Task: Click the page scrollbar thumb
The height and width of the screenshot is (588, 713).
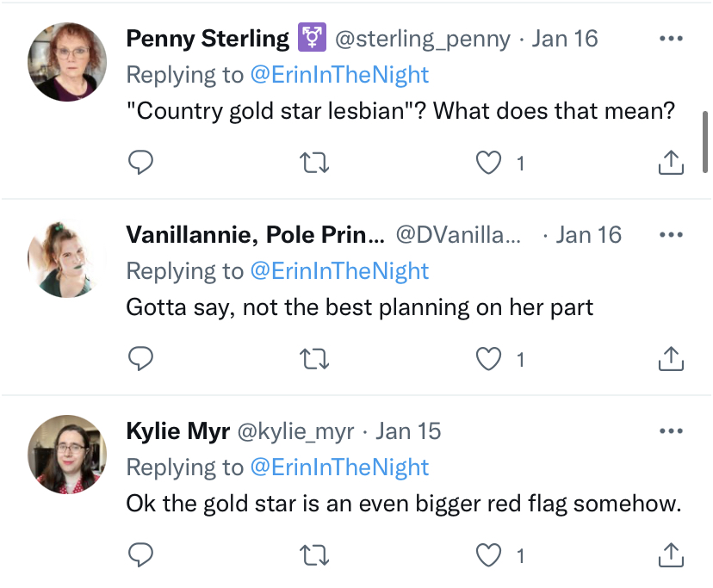Action: click(705, 142)
